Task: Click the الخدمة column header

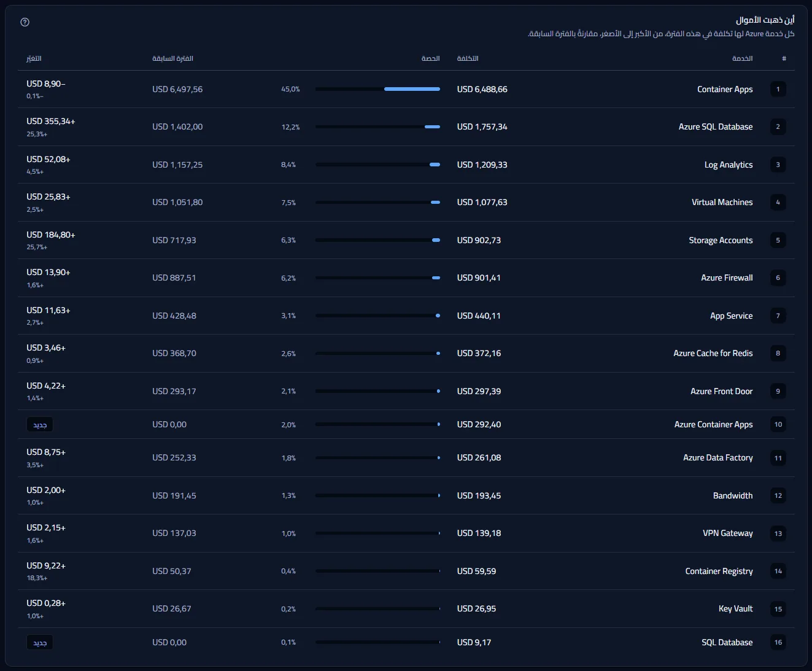Action: pyautogui.click(x=742, y=58)
